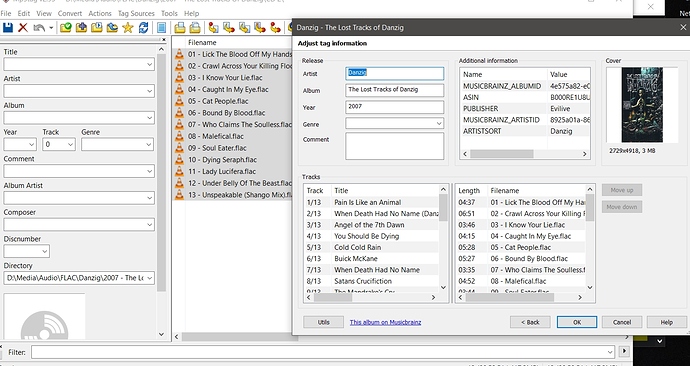Click the red X Remove tag icon
This screenshot has width=690, height=366.
pyautogui.click(x=23, y=28)
